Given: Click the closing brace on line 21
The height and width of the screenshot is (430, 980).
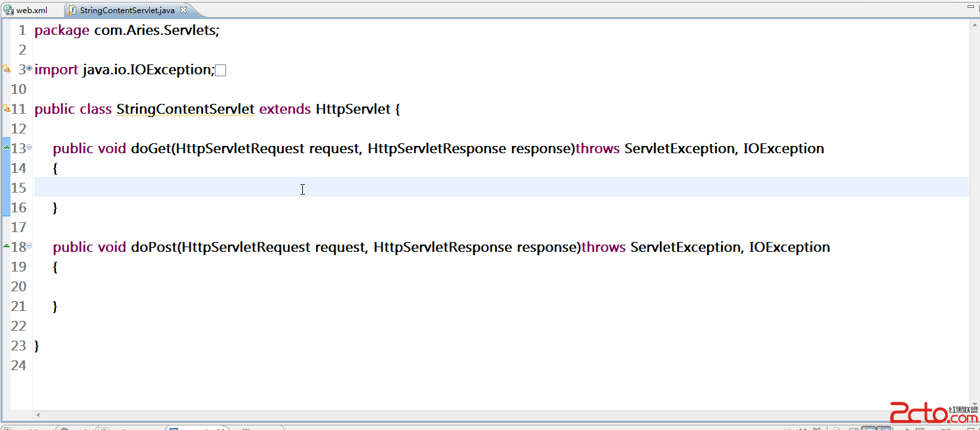Looking at the screenshot, I should [55, 306].
